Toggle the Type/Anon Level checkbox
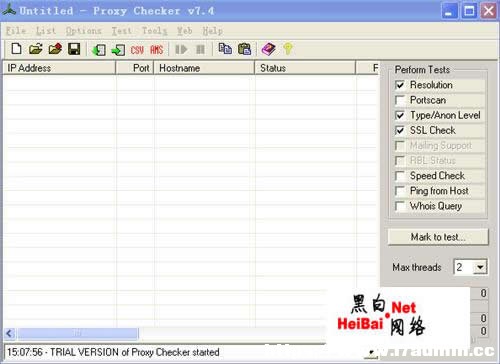This screenshot has height=364, width=500. coord(400,115)
